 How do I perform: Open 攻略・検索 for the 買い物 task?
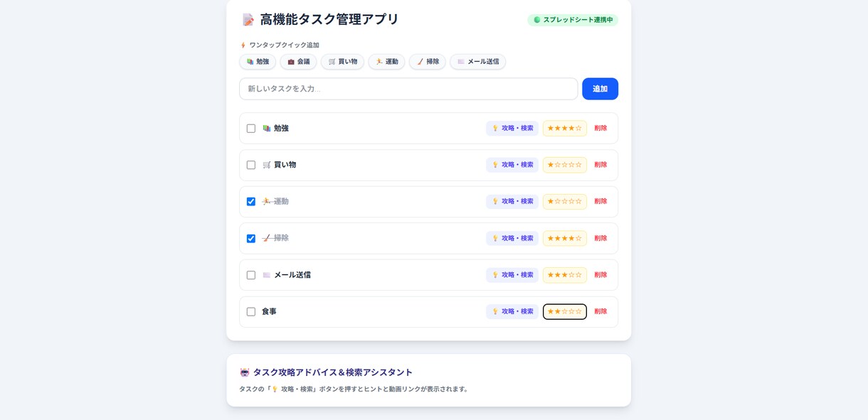(512, 165)
